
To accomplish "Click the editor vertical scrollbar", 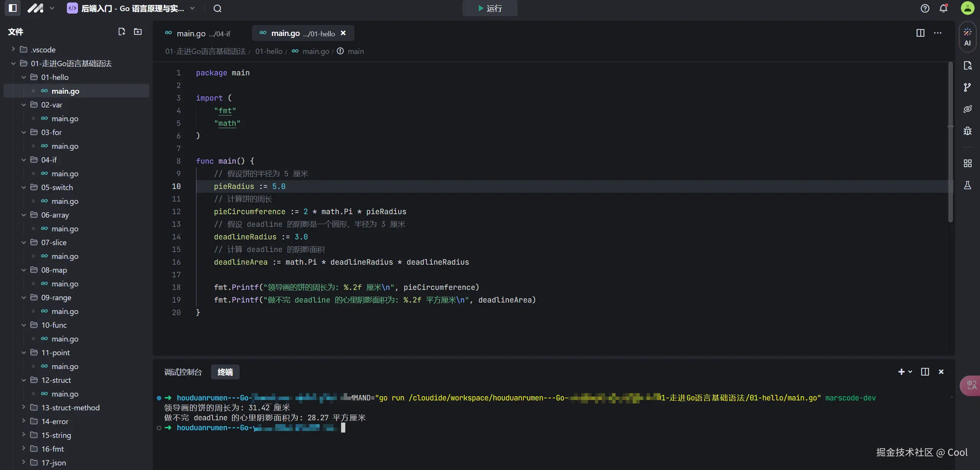I will [950, 142].
